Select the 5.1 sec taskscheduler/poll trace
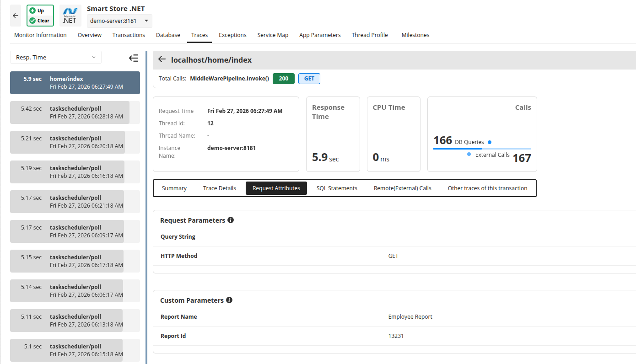 coord(75,350)
